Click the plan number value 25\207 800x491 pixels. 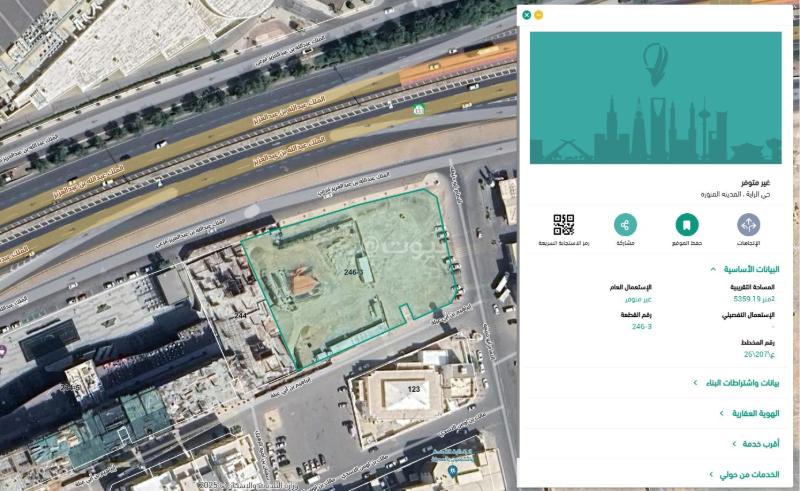[763, 355]
